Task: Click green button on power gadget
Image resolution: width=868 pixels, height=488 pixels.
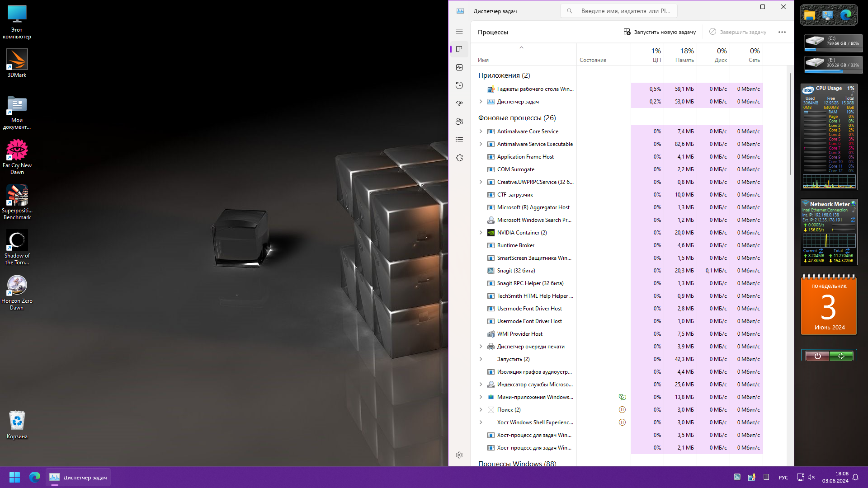Action: (x=841, y=356)
